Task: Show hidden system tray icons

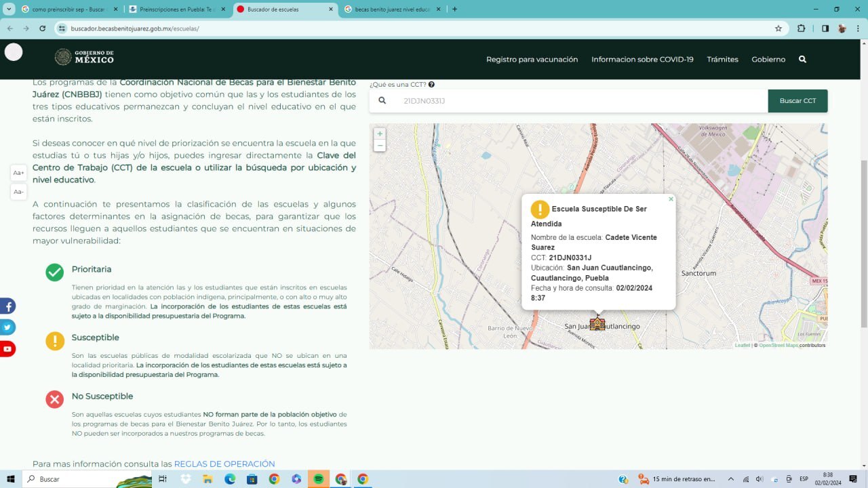Action: click(731, 479)
